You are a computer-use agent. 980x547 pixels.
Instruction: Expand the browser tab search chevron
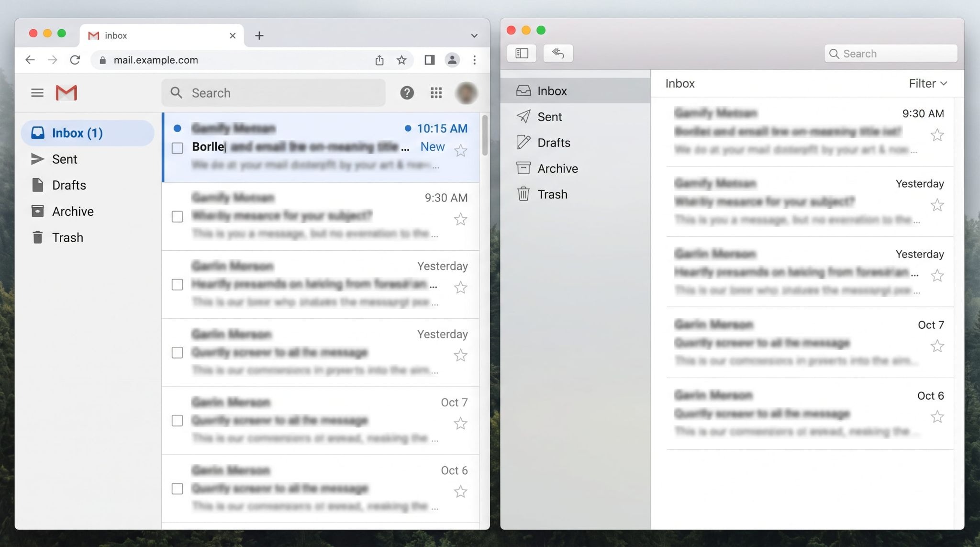click(x=474, y=35)
